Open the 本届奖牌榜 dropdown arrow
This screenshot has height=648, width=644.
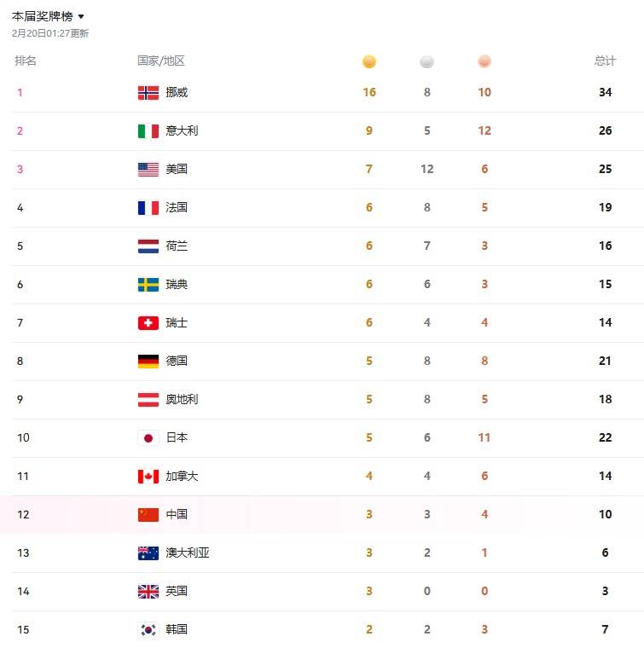pos(81,17)
